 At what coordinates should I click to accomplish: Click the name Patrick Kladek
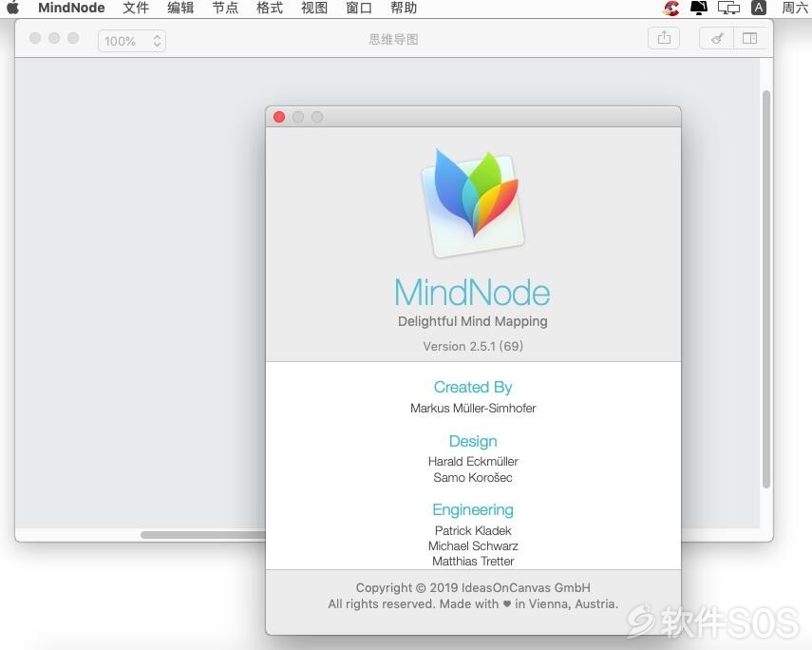tap(473, 530)
